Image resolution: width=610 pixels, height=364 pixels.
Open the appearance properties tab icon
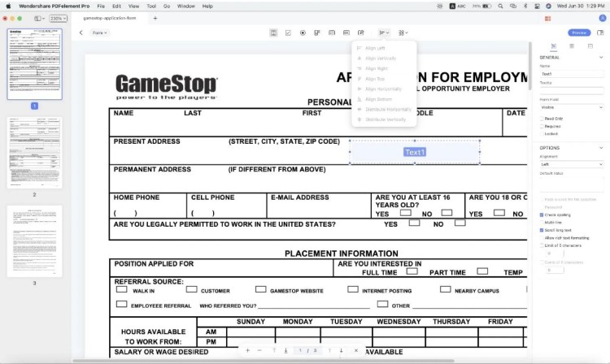pos(572,46)
